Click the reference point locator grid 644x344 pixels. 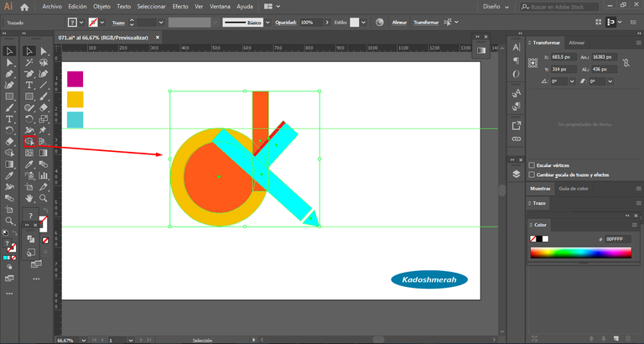533,62
